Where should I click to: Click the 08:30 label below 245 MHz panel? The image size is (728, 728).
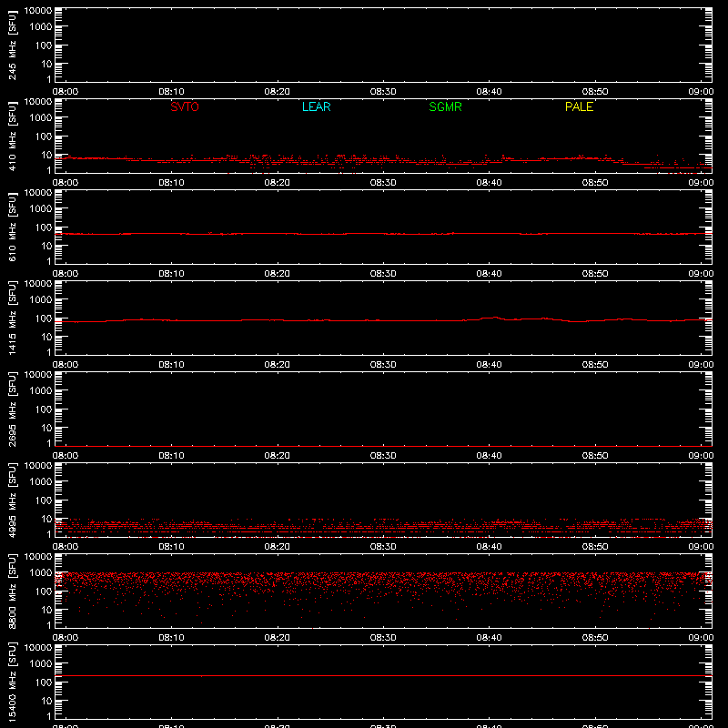[x=383, y=92]
